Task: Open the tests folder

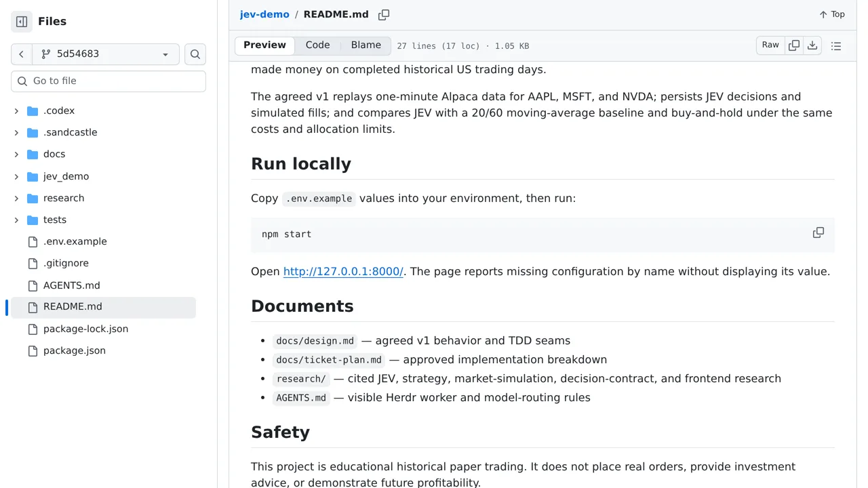Action: pos(55,220)
